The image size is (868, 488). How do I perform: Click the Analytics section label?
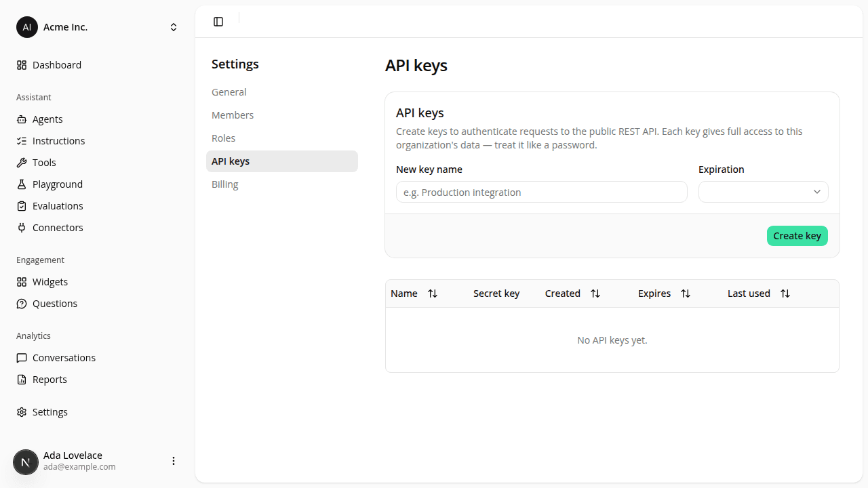coord(34,336)
